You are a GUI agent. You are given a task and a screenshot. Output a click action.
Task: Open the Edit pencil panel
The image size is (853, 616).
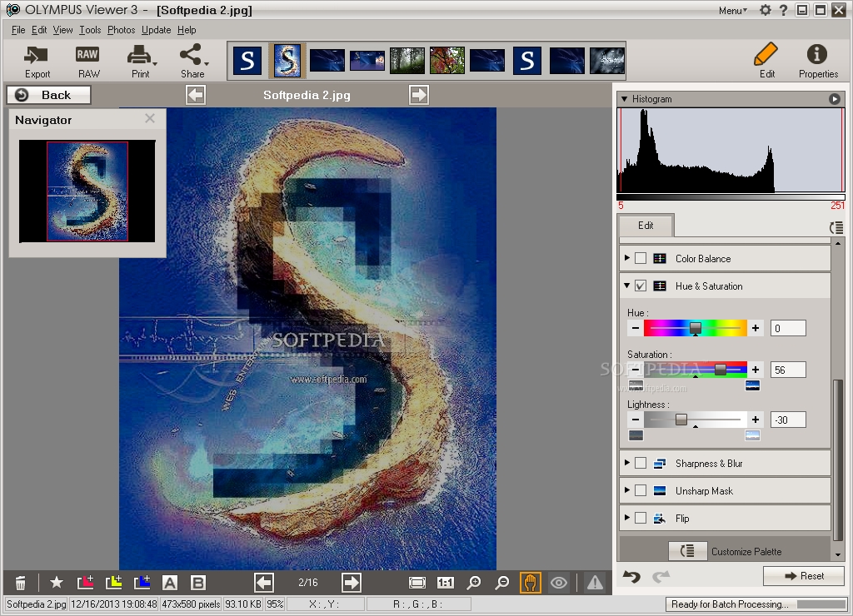[766, 60]
